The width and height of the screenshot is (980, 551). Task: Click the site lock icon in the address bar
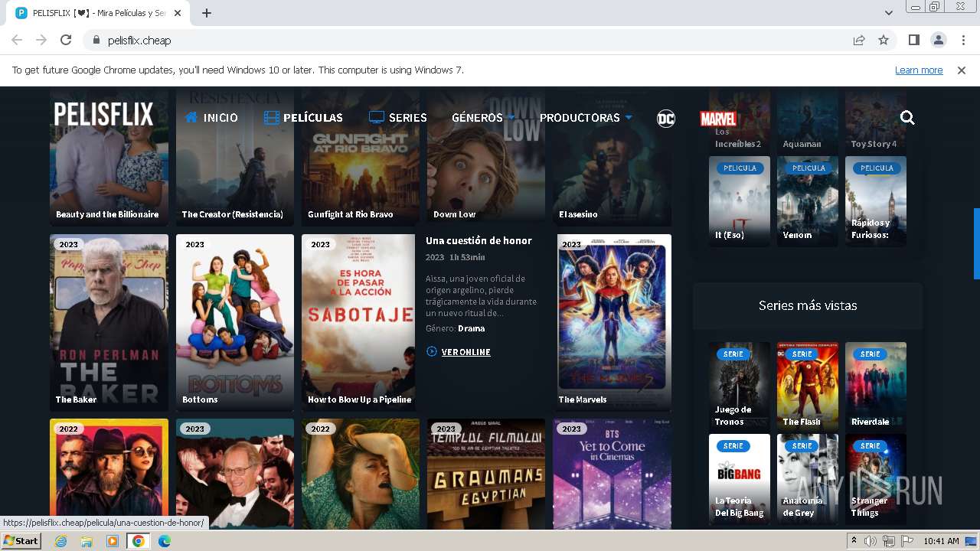pos(96,40)
